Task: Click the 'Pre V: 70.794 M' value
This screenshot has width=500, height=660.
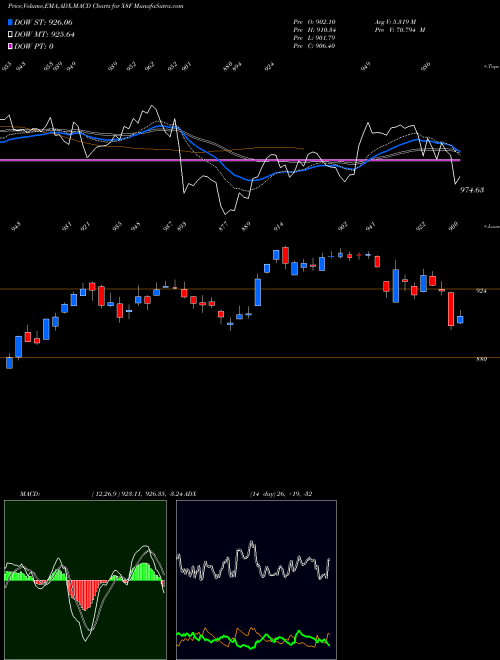Action: tap(400, 30)
